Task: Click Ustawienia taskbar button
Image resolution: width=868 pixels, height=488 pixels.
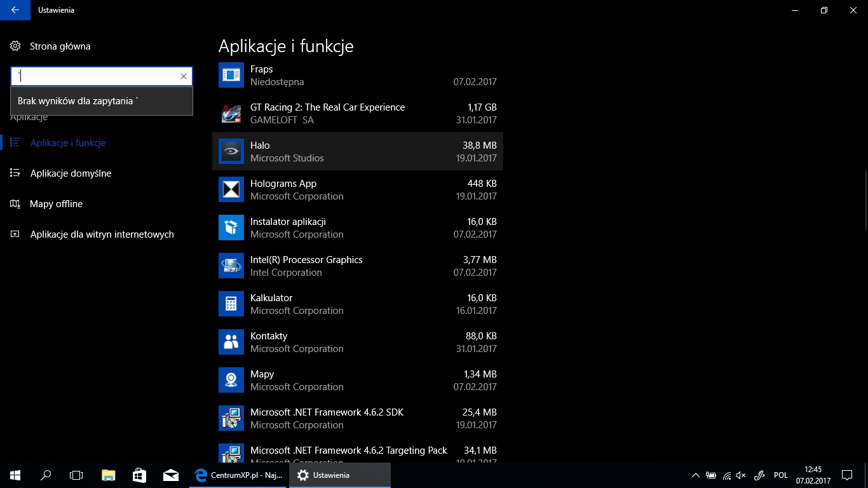Action: (x=340, y=475)
